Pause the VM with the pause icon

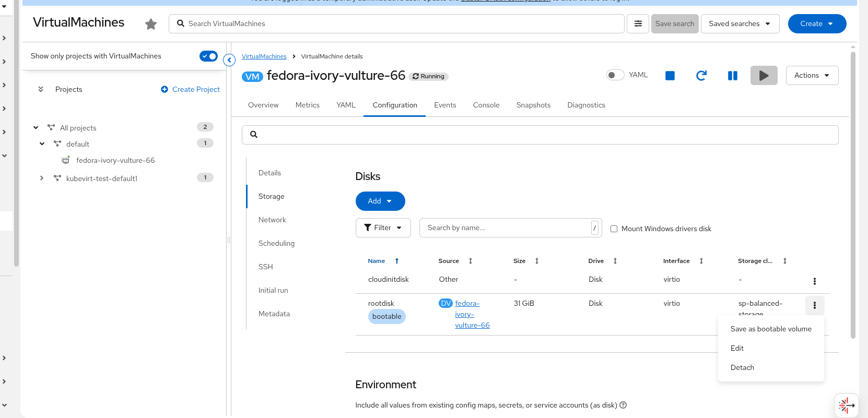point(733,76)
